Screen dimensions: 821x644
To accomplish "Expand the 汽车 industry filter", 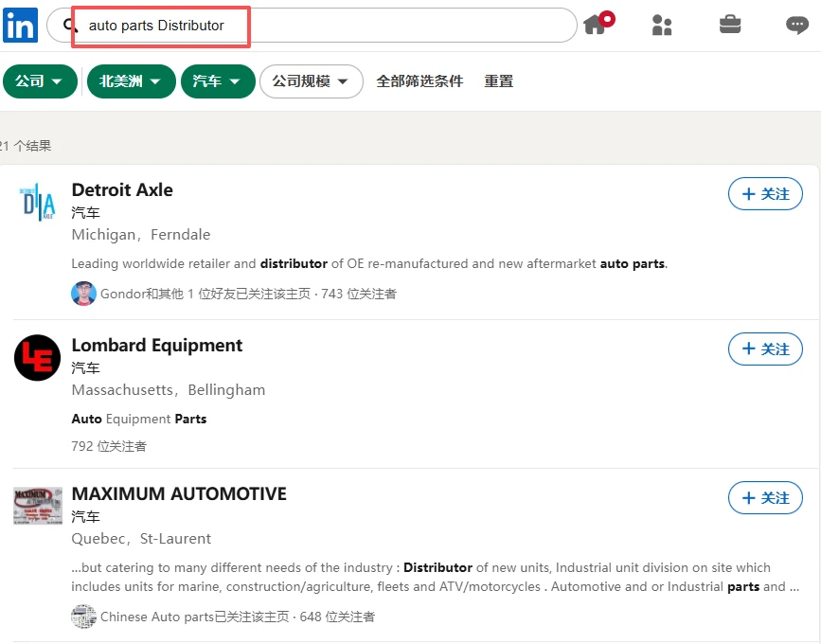I will click(x=218, y=81).
